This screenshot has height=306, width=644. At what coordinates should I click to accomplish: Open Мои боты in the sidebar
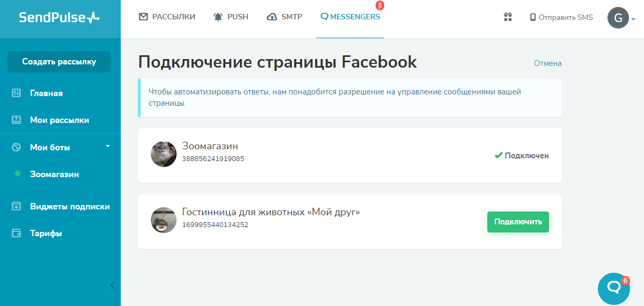[50, 147]
